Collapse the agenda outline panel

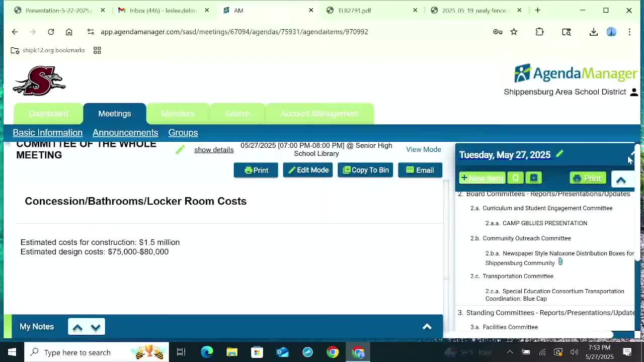point(621,179)
